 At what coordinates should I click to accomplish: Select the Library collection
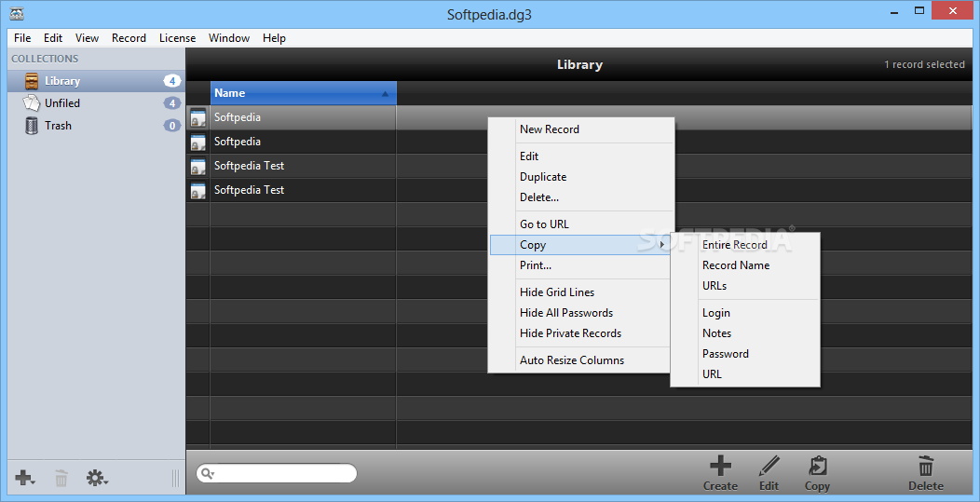pos(96,81)
